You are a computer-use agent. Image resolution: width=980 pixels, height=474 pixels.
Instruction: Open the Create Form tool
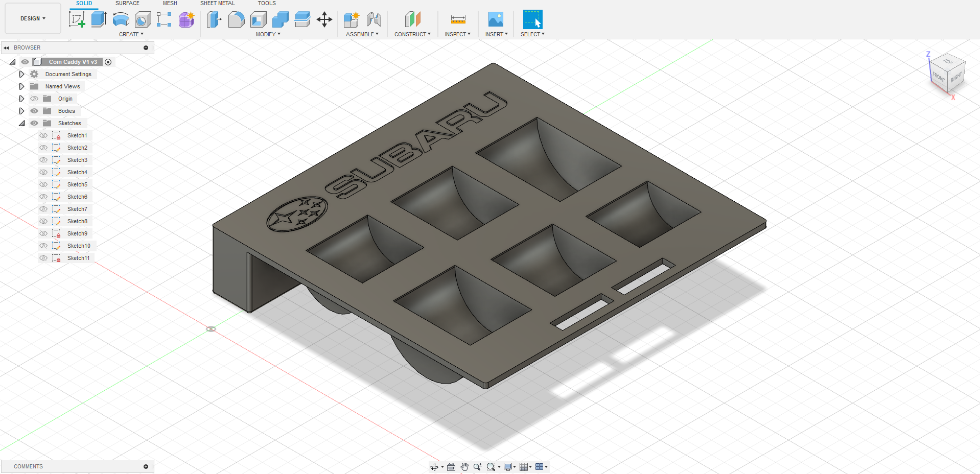186,19
